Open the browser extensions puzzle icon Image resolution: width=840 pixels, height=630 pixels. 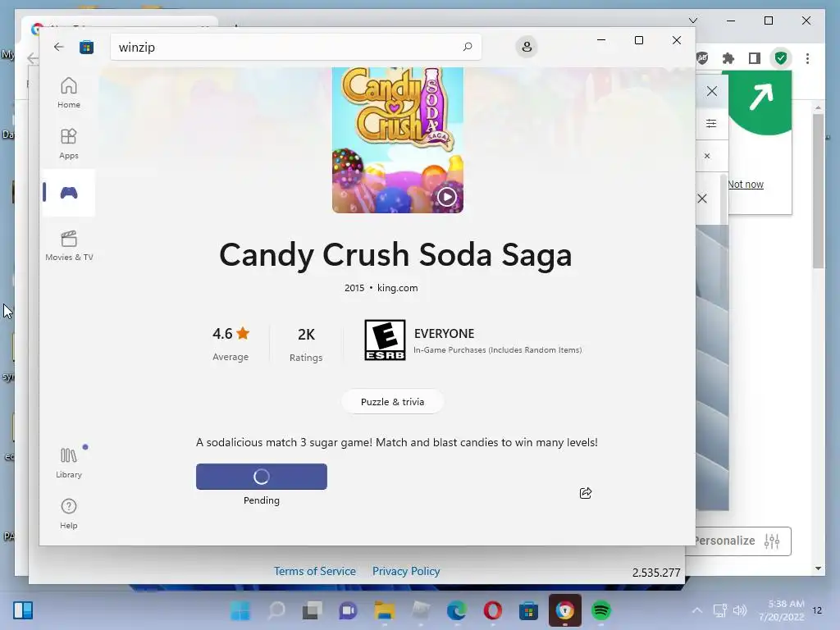[x=728, y=58]
